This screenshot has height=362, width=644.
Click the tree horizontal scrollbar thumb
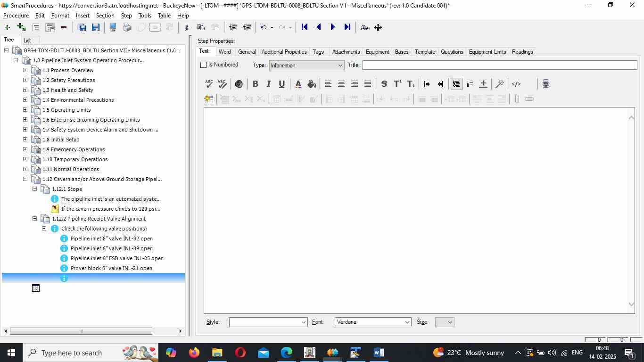pos(81,331)
